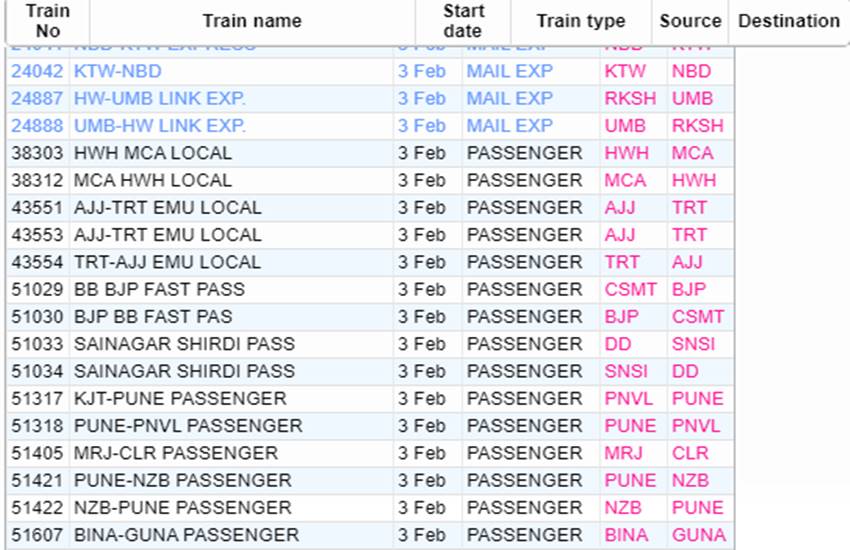850x550 pixels.
Task: Select the KJT-PUNE PASSENGER row
Action: [x=370, y=399]
